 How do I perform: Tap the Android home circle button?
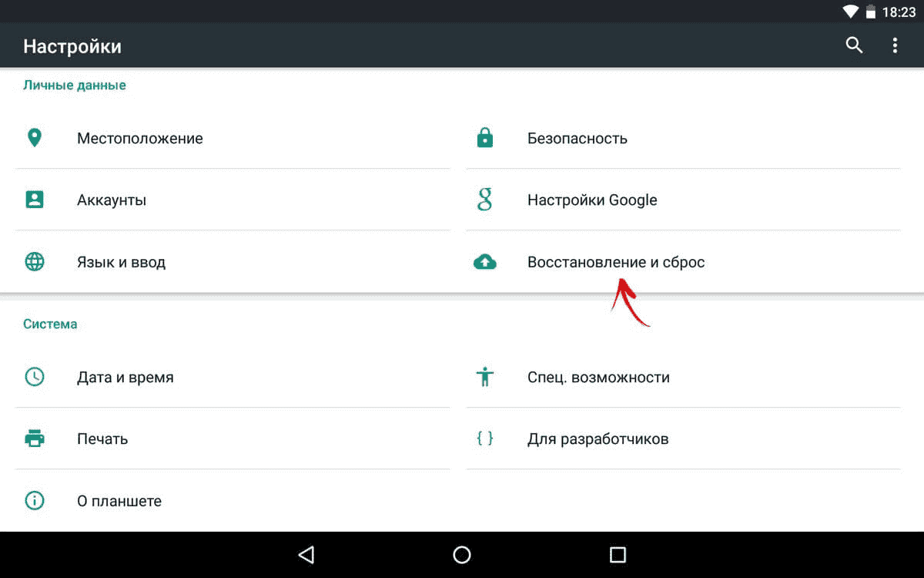(x=462, y=554)
